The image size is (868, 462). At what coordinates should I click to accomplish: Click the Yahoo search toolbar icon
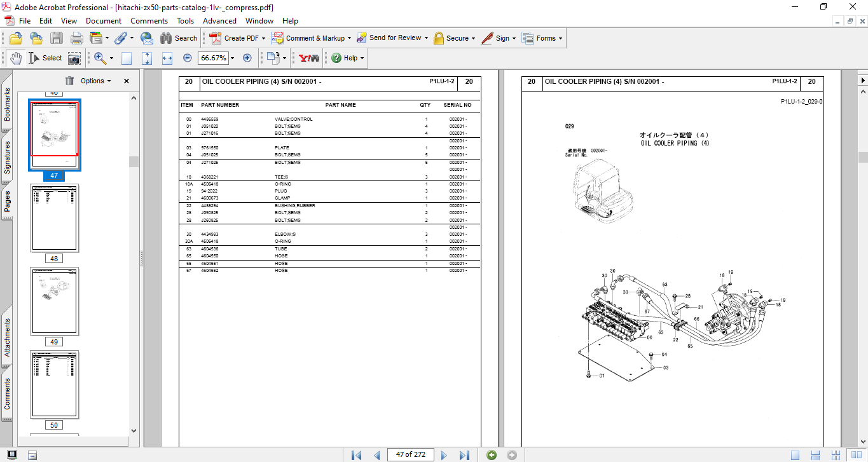point(310,58)
